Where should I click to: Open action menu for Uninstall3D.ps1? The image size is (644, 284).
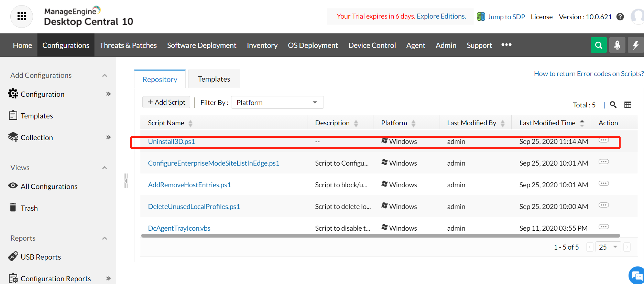tap(604, 140)
